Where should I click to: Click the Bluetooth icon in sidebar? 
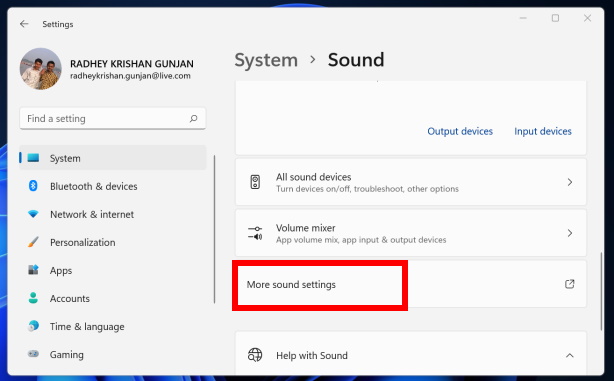click(x=33, y=186)
